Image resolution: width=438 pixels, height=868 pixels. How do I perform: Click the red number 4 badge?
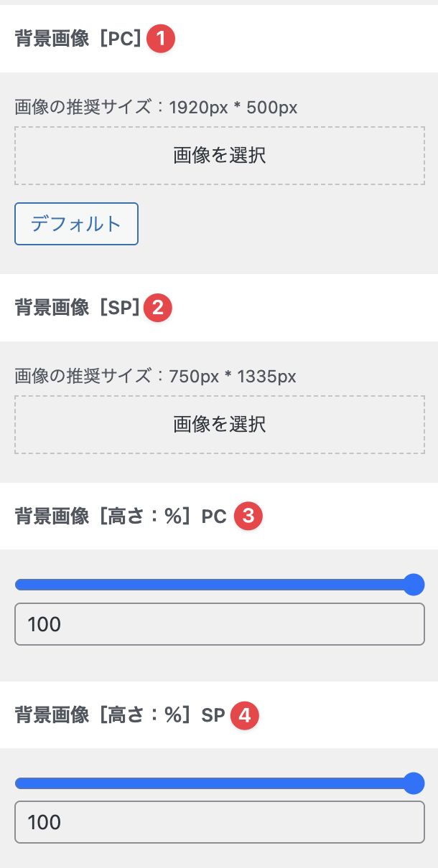click(x=245, y=714)
